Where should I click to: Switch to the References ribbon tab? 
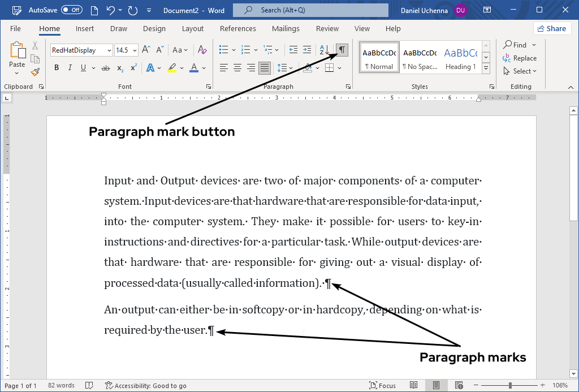238,28
